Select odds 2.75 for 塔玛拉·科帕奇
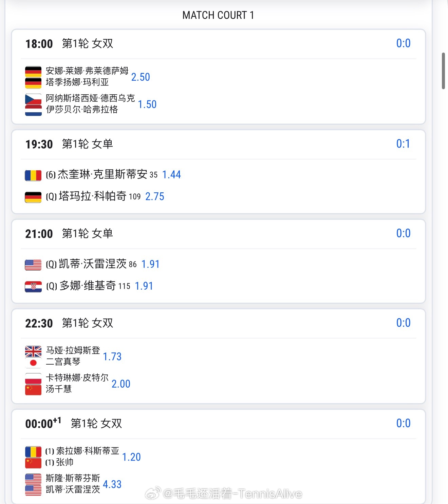 (154, 196)
